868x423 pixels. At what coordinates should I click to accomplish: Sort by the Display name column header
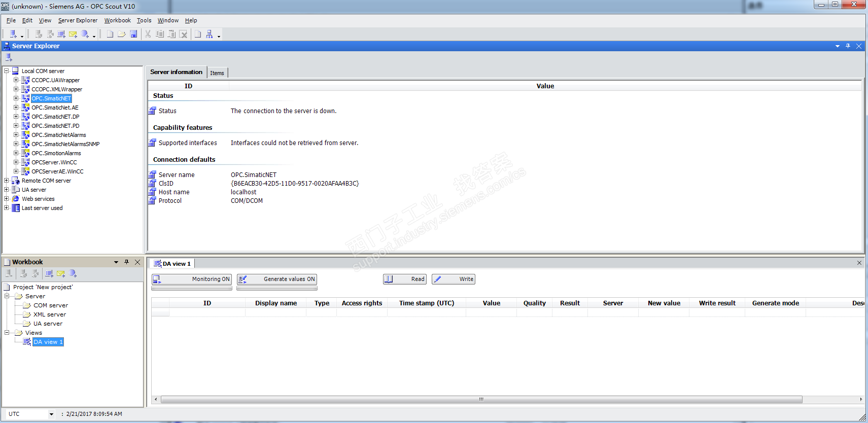tap(276, 303)
